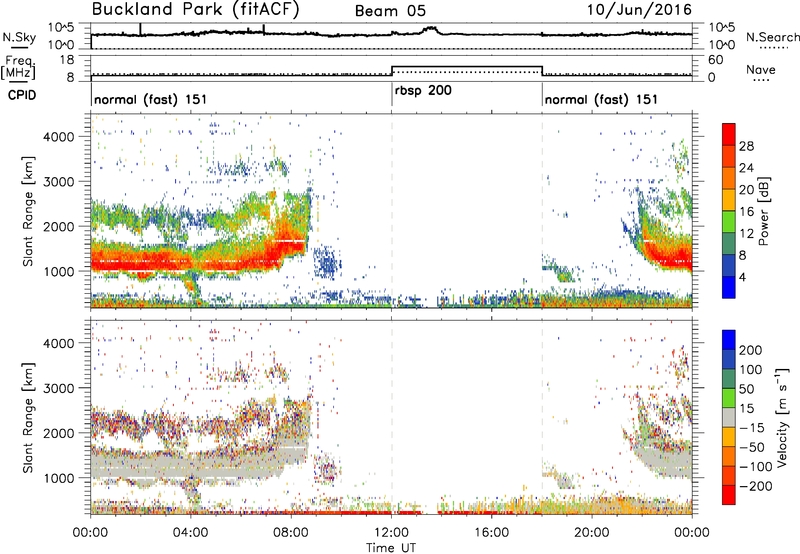800x554 pixels.
Task: Click the 4000 tick of the Power panel
Action: (x=59, y=137)
